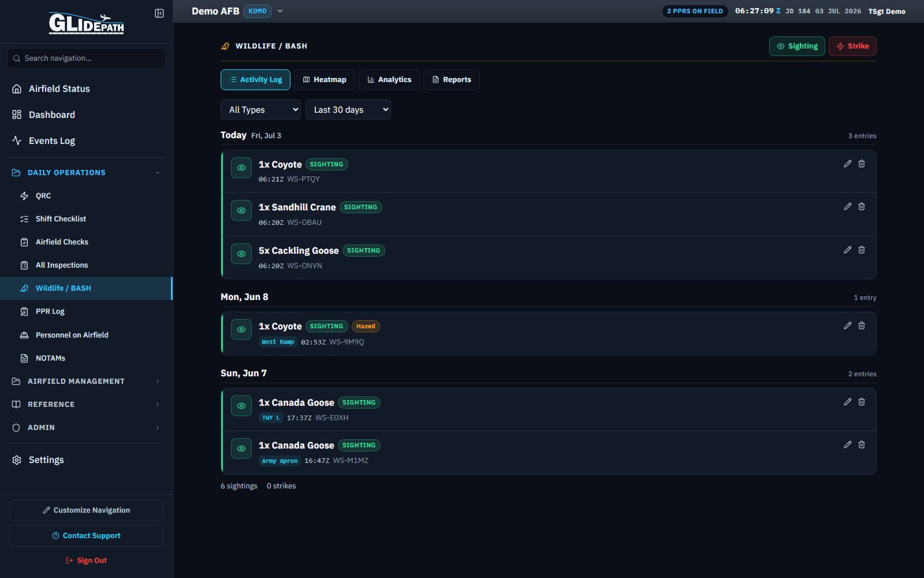The height and width of the screenshot is (578, 924).
Task: Open the Events Log
Action: coord(86,140)
